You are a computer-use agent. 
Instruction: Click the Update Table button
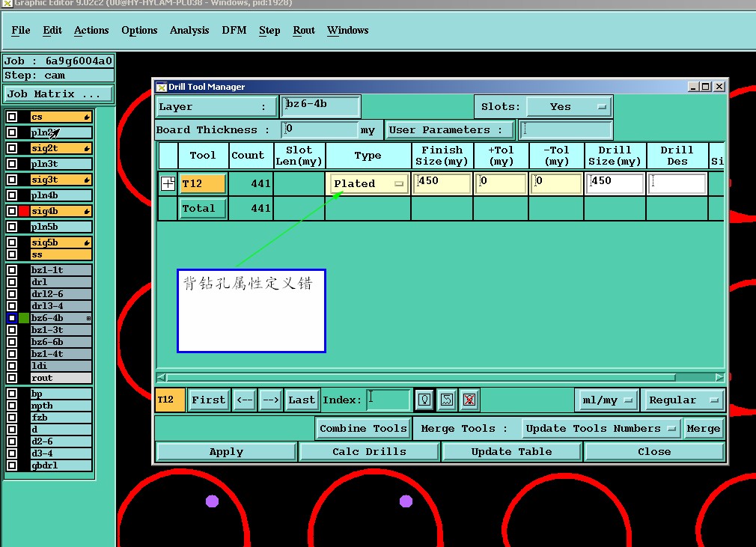[x=511, y=451]
